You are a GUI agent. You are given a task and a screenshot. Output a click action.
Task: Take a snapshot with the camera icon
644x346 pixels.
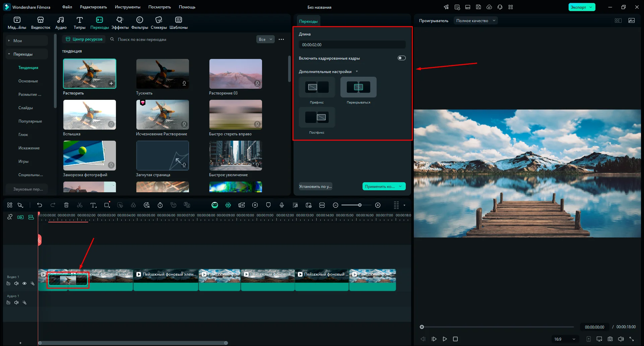610,339
